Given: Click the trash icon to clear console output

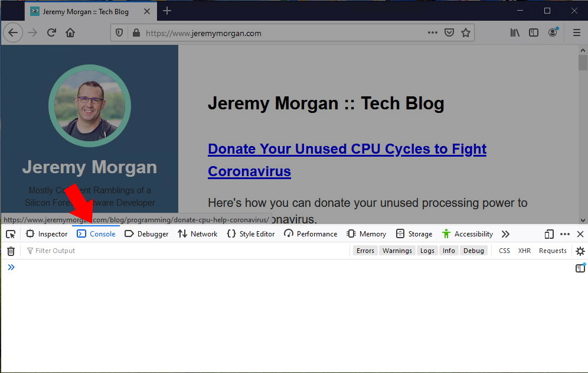Looking at the screenshot, I should 11,251.
